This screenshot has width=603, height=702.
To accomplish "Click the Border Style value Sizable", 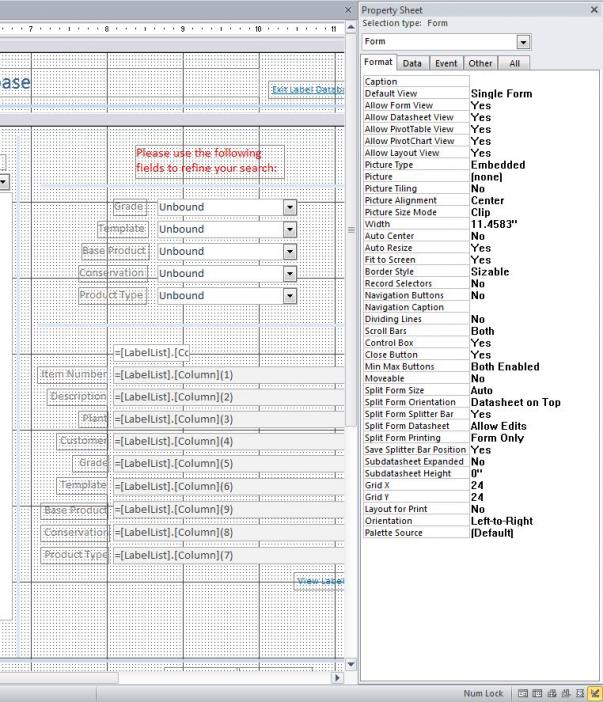I will click(x=490, y=272).
